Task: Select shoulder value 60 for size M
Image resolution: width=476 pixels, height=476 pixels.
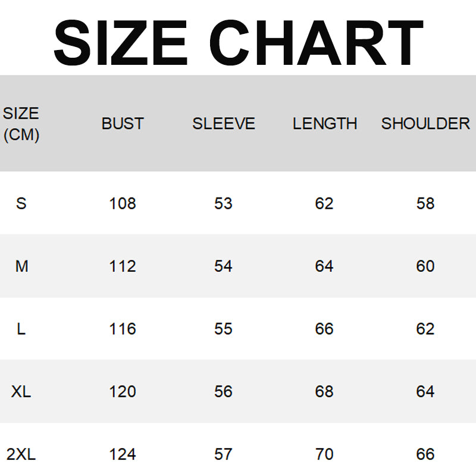Action: [425, 266]
